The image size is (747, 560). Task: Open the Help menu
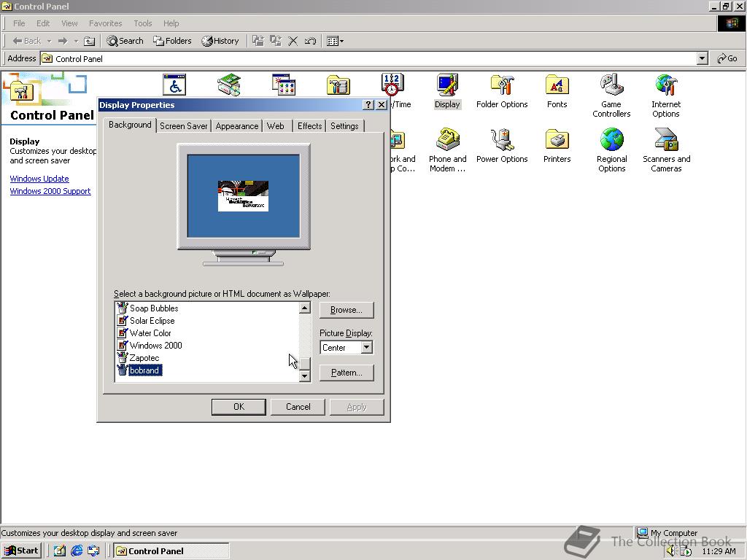coord(171,23)
